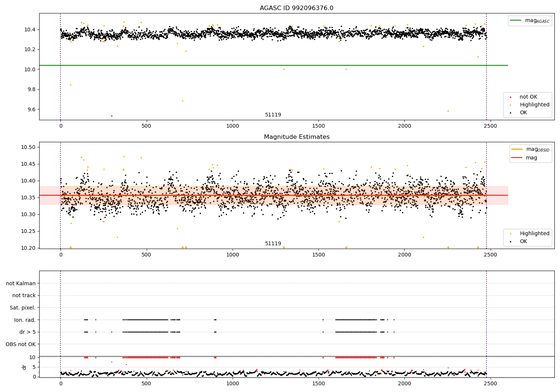
Task: Click the 'Ion. rad.' axis label
Action: pos(25,320)
